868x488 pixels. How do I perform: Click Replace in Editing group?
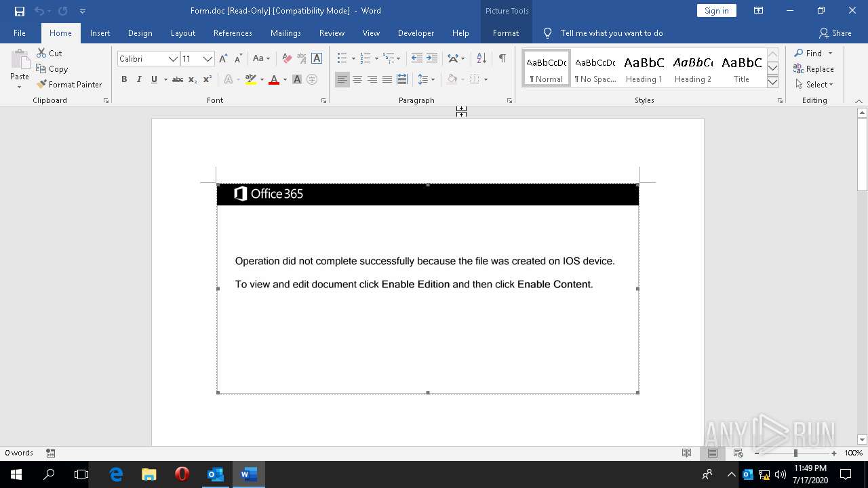coord(814,69)
